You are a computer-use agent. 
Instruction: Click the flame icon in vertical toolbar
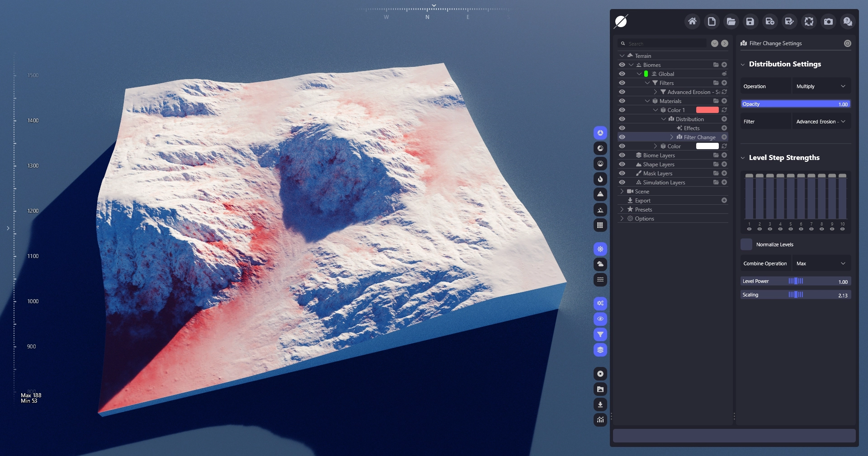click(600, 179)
